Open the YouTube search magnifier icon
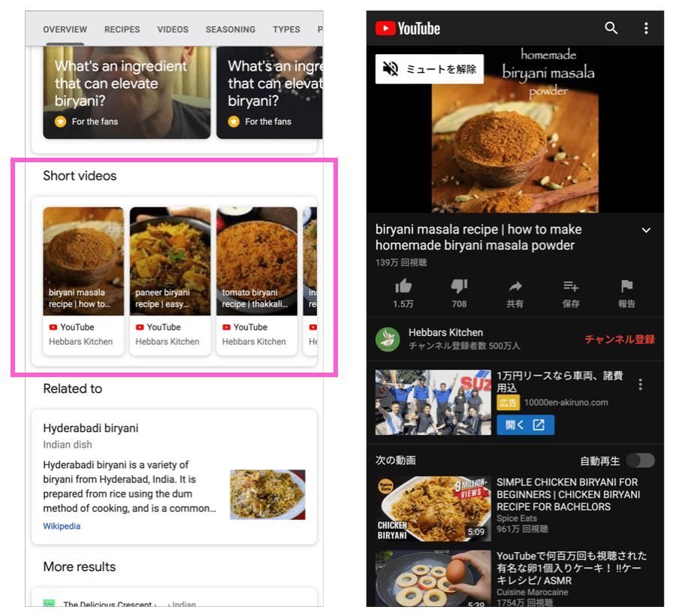Screen dimensions: 676x616 (x=611, y=28)
